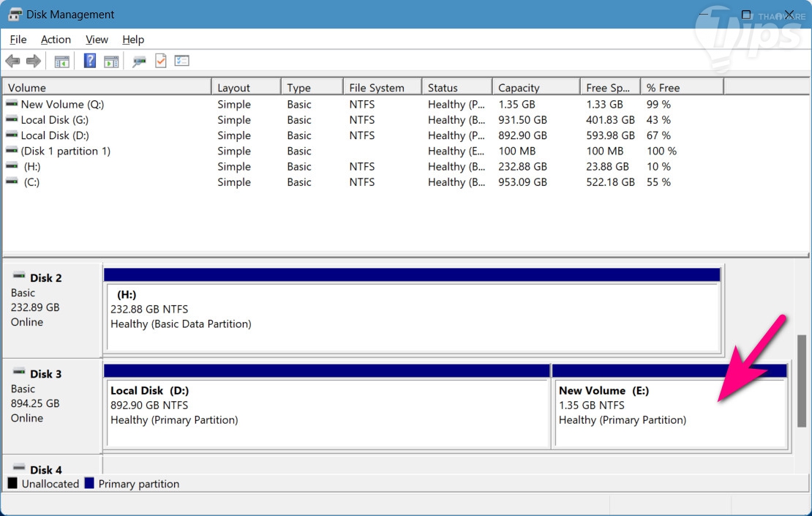Screen dimensions: 812x516
Task: Click the Back arrow toolbar icon
Action: coord(12,61)
